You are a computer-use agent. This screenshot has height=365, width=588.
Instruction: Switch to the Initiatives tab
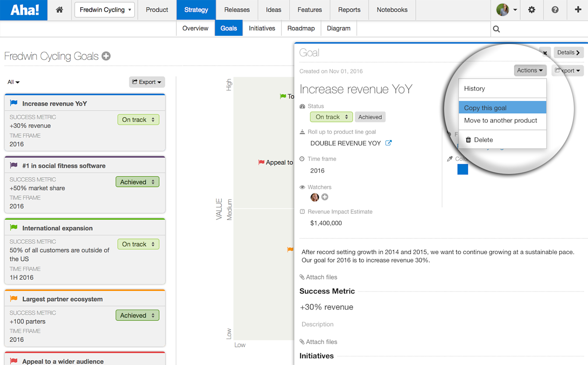coord(262,28)
